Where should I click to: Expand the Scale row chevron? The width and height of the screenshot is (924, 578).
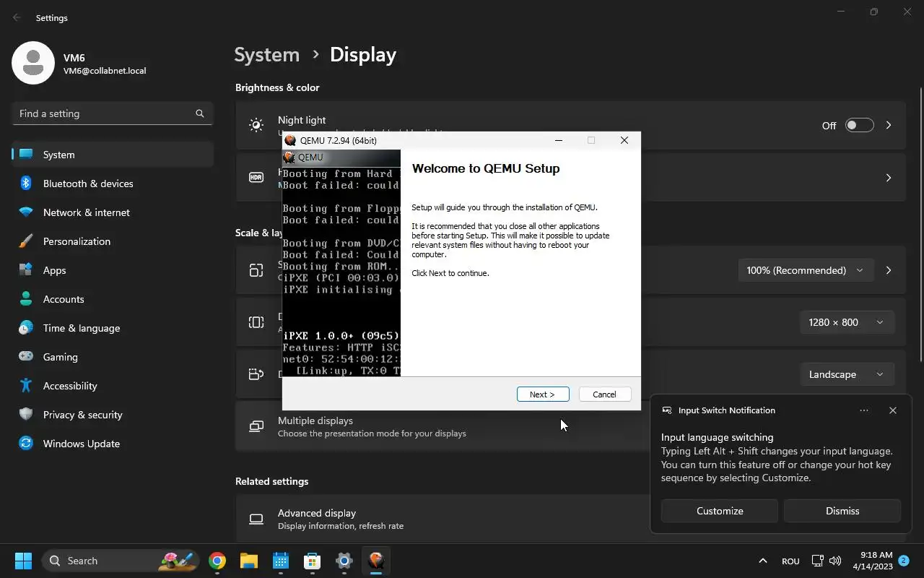(x=889, y=270)
